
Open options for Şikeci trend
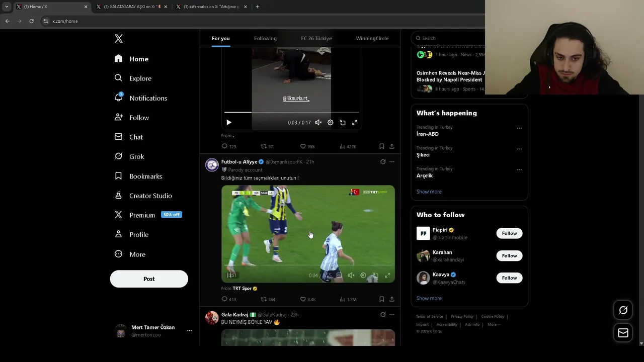[519, 149]
